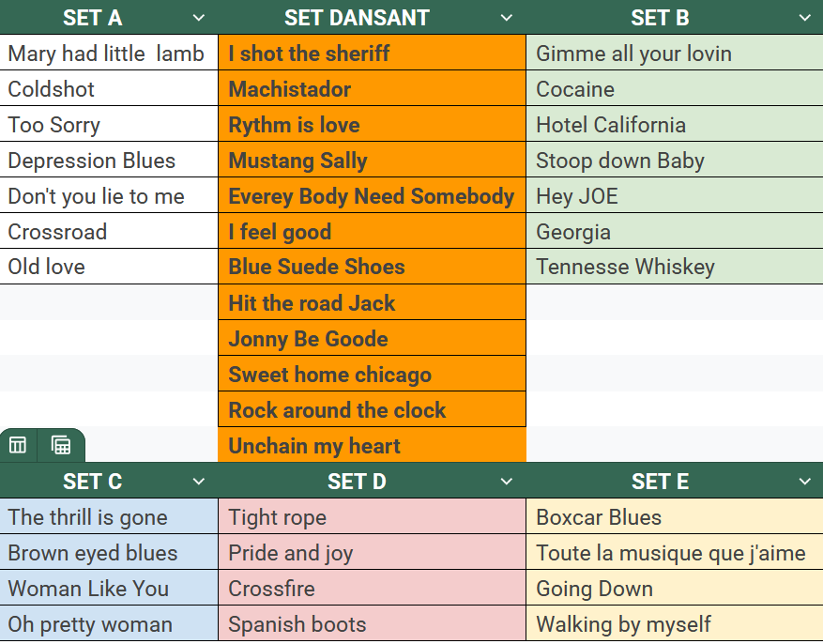
Task: Select the 'I shot the sheriff' cell
Action: (x=372, y=54)
